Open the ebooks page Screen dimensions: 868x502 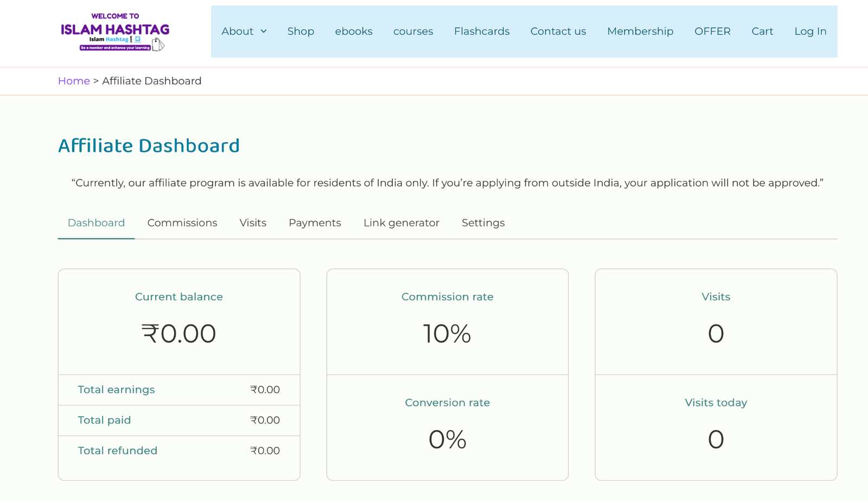click(x=354, y=31)
